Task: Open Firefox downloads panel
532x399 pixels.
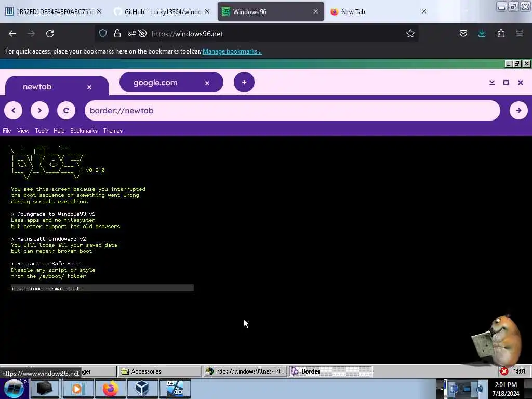Action: [x=482, y=33]
